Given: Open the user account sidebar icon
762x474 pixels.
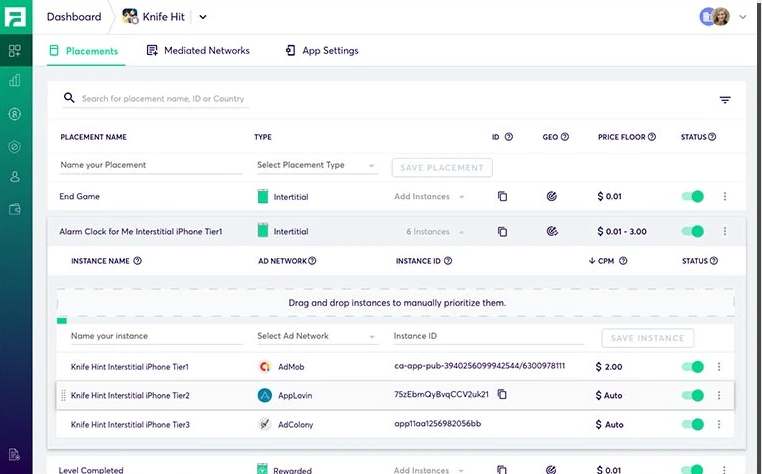Looking at the screenshot, I should pos(15,177).
